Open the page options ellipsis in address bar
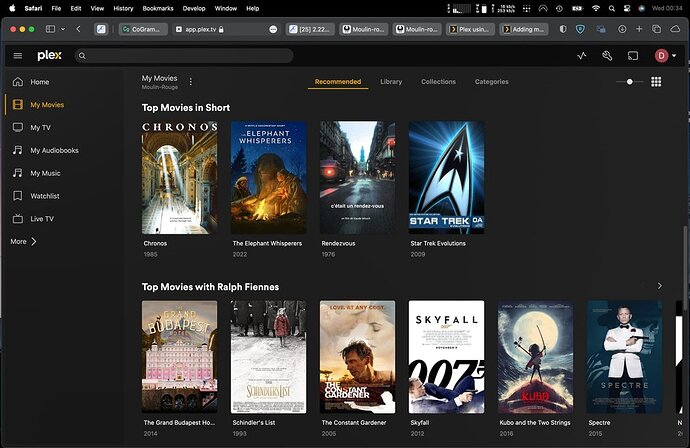This screenshot has width=690, height=448. (x=273, y=29)
